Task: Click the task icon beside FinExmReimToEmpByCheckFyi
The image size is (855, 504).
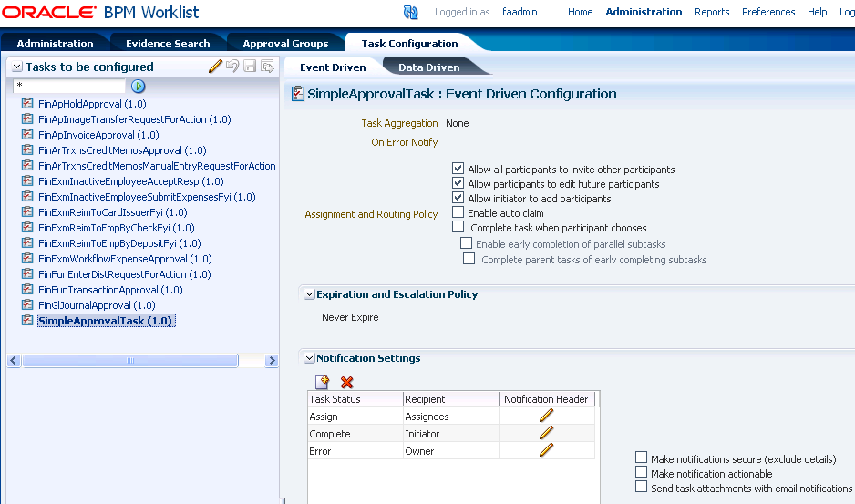Action: (27, 227)
